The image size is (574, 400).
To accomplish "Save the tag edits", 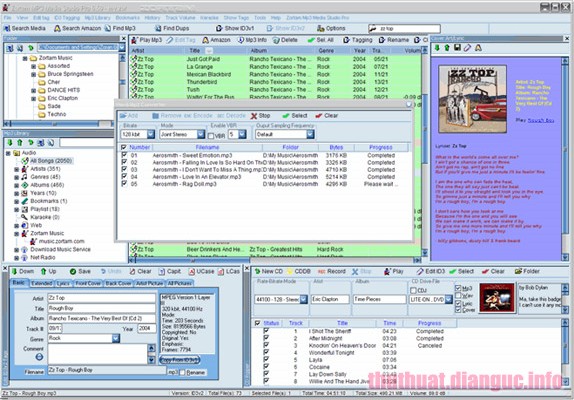I will [x=80, y=271].
